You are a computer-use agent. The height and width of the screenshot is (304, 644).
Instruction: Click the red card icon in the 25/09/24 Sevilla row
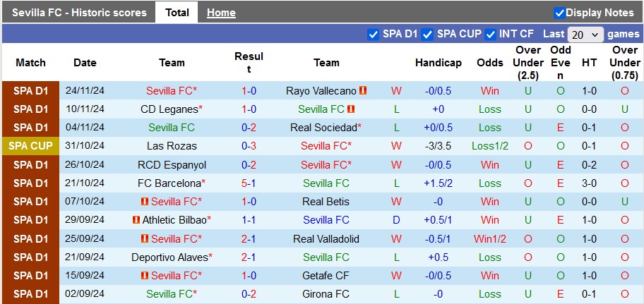(145, 238)
